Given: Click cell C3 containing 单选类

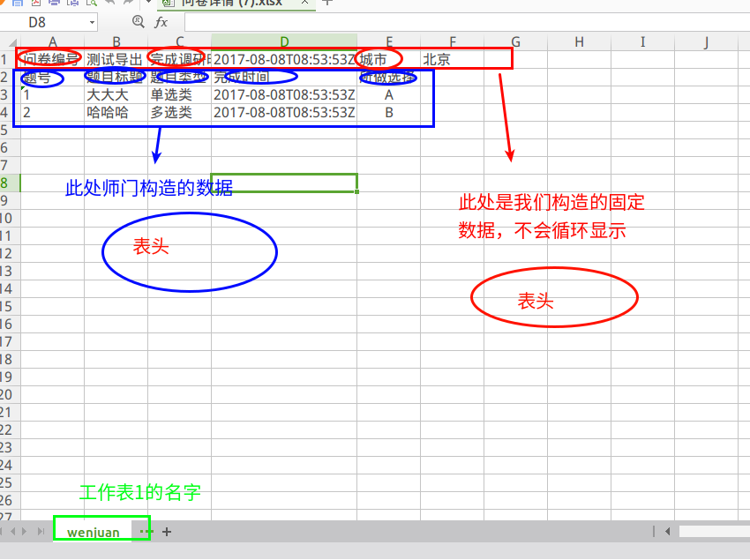Looking at the screenshot, I should coord(179,94).
